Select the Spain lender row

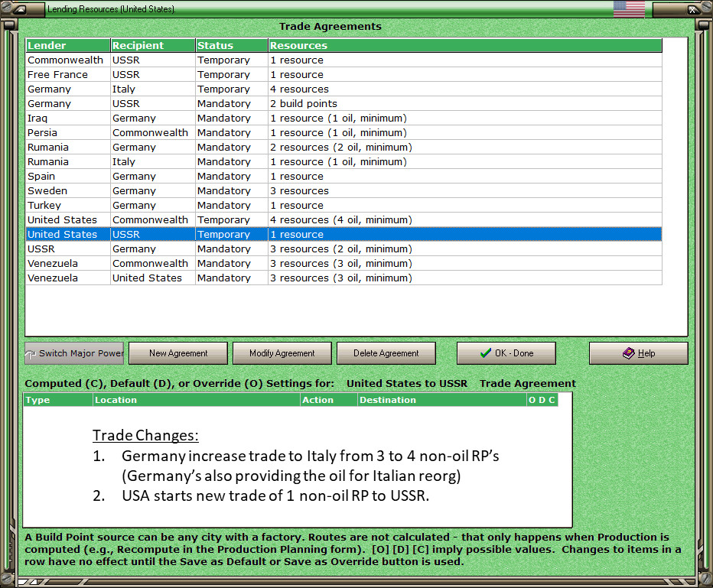[343, 177]
